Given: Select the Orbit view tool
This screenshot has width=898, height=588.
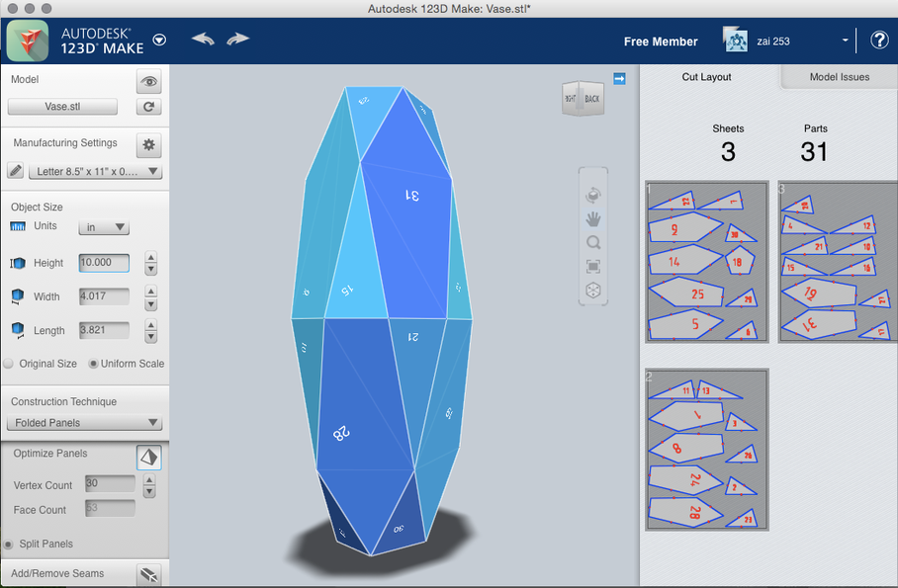Looking at the screenshot, I should click(593, 196).
